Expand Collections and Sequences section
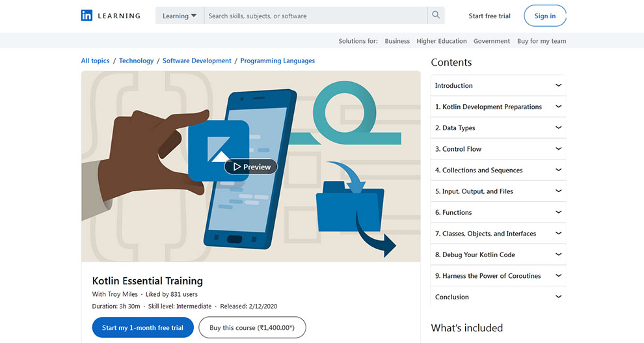This screenshot has height=343, width=644. pyautogui.click(x=498, y=170)
